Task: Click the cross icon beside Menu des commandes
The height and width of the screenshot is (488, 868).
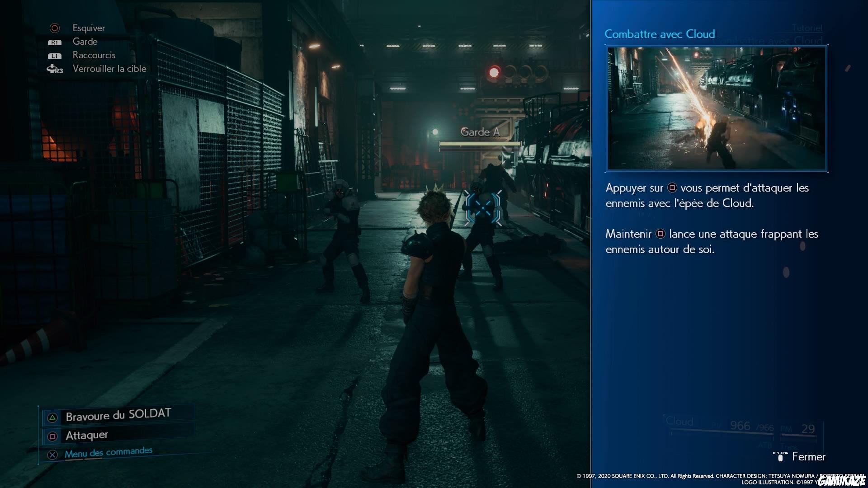Action: [x=52, y=455]
